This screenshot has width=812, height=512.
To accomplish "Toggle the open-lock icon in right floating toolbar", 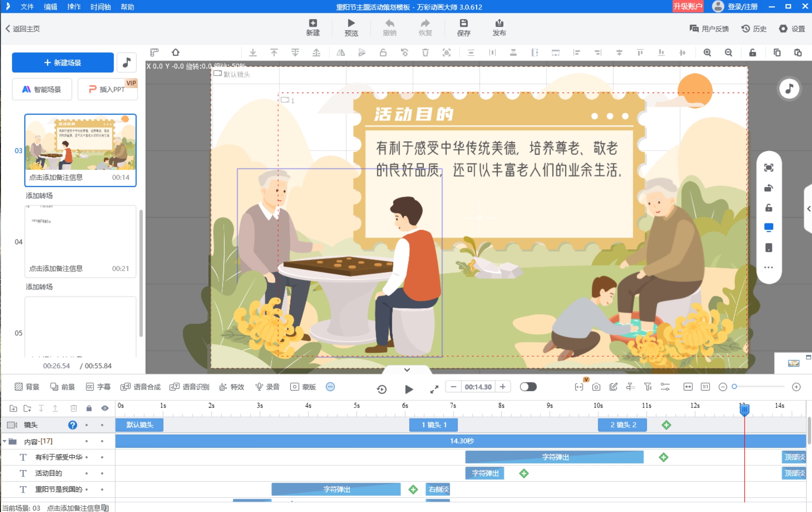I will [769, 208].
